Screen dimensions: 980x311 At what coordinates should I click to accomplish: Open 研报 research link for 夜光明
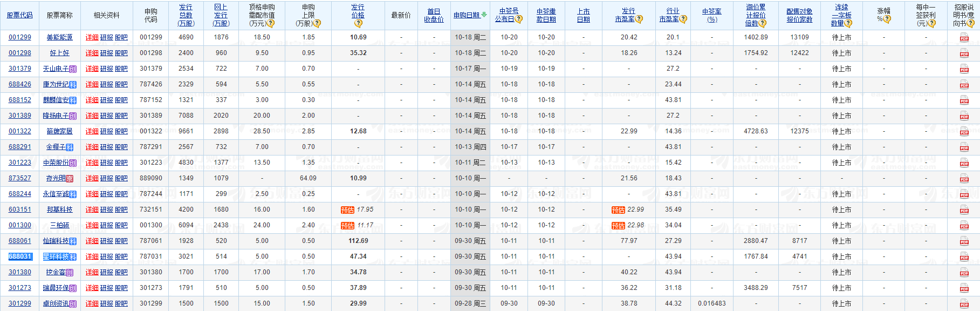coord(106,179)
